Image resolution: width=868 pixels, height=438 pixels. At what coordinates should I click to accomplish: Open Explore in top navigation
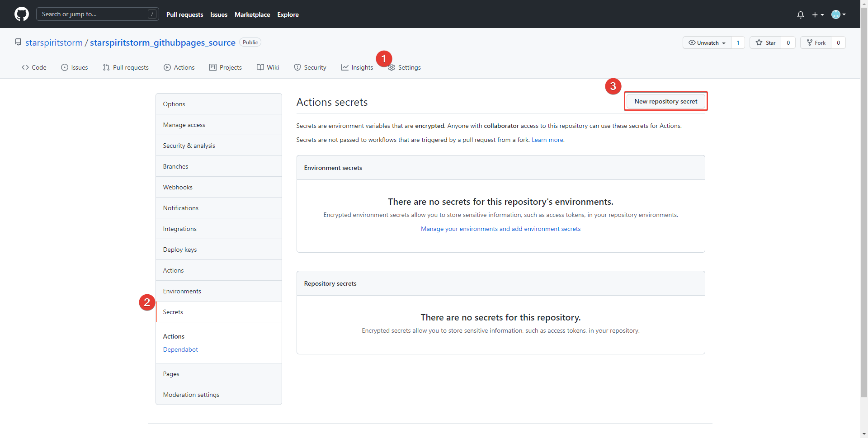(x=288, y=14)
